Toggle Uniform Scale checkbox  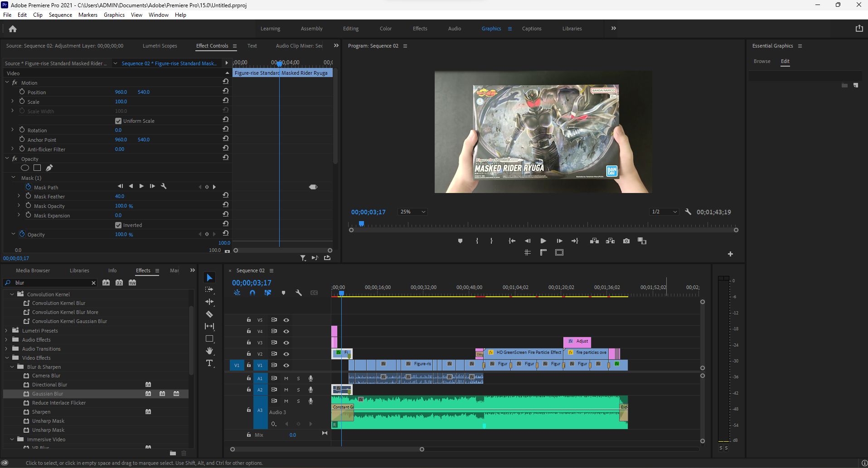[118, 121]
